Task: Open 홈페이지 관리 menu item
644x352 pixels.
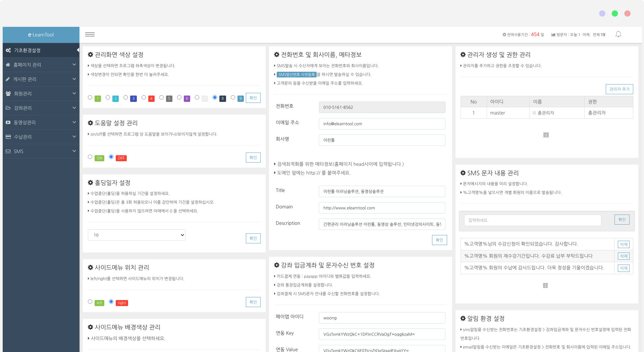Action: [41, 65]
